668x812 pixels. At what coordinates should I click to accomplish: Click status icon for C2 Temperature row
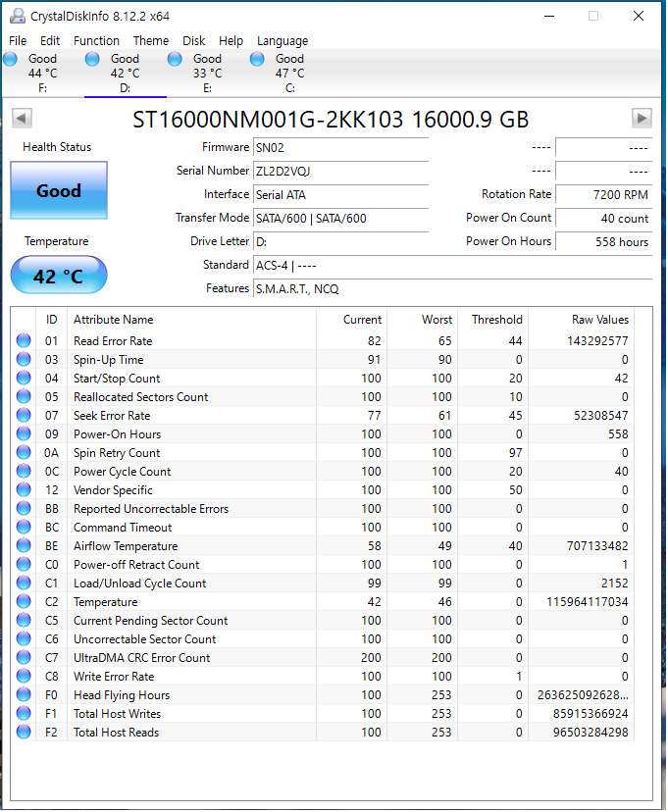coord(24,602)
